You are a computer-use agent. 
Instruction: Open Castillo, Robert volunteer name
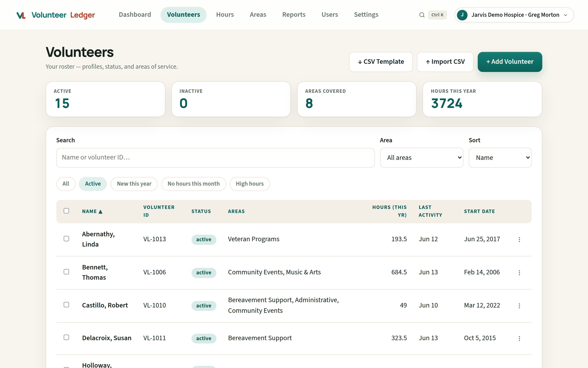105,305
